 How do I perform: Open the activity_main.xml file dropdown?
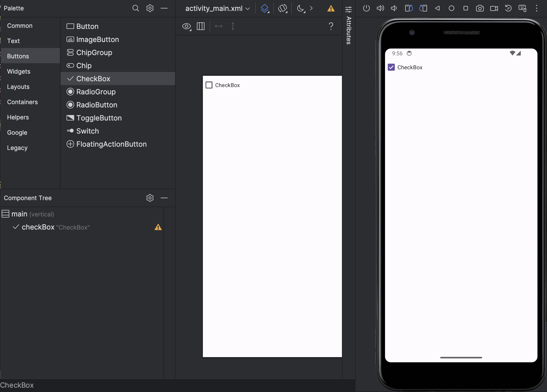click(217, 8)
